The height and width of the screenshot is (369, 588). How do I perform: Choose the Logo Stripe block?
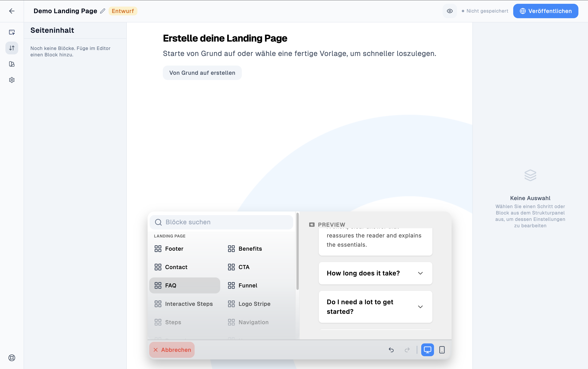click(x=258, y=304)
